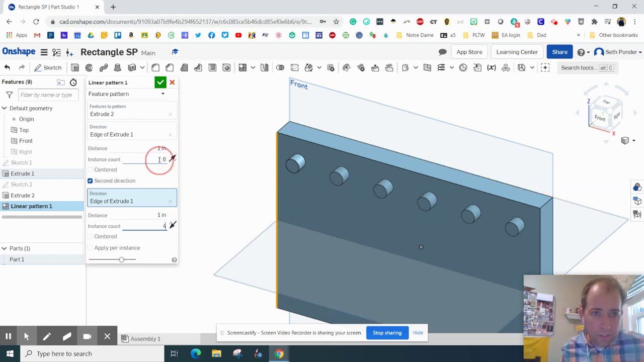644x362 pixels.
Task: Click the Filter by name or type field
Action: [x=48, y=95]
